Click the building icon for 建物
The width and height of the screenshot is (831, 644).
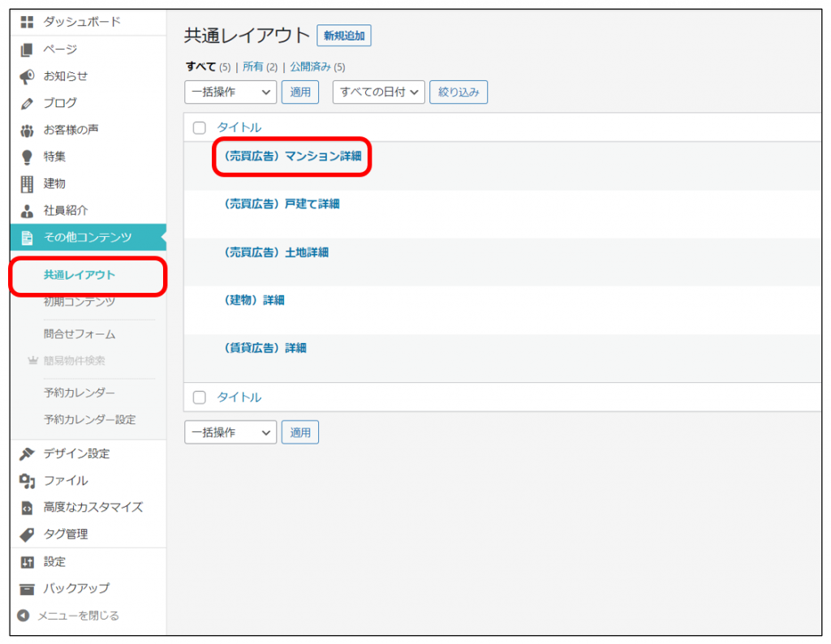tap(27, 183)
